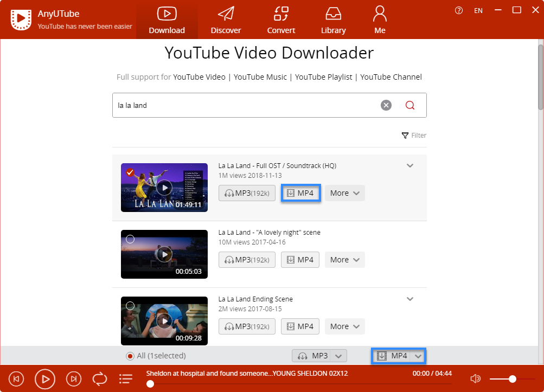Play the La La Land Ending Scene thumbnail

(x=164, y=321)
